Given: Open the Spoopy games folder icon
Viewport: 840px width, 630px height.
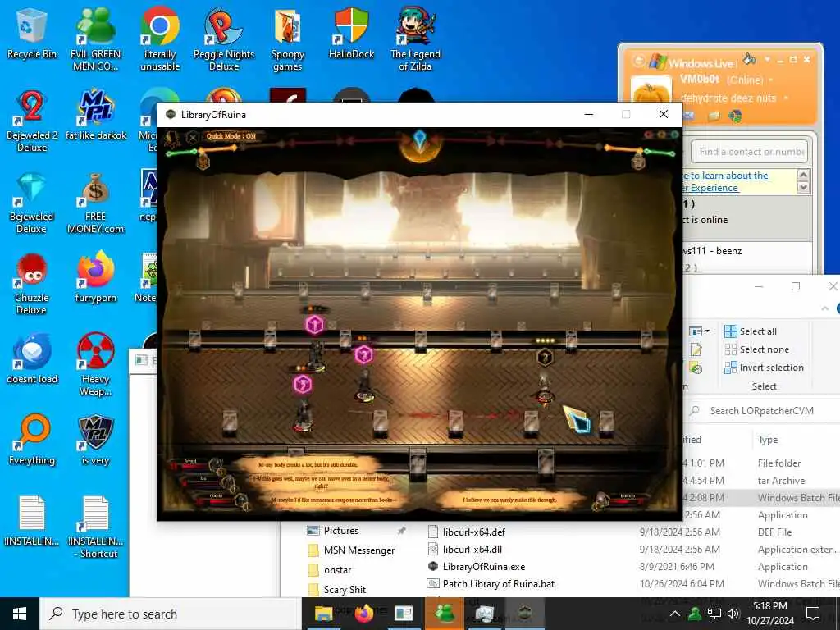Looking at the screenshot, I should click(288, 39).
